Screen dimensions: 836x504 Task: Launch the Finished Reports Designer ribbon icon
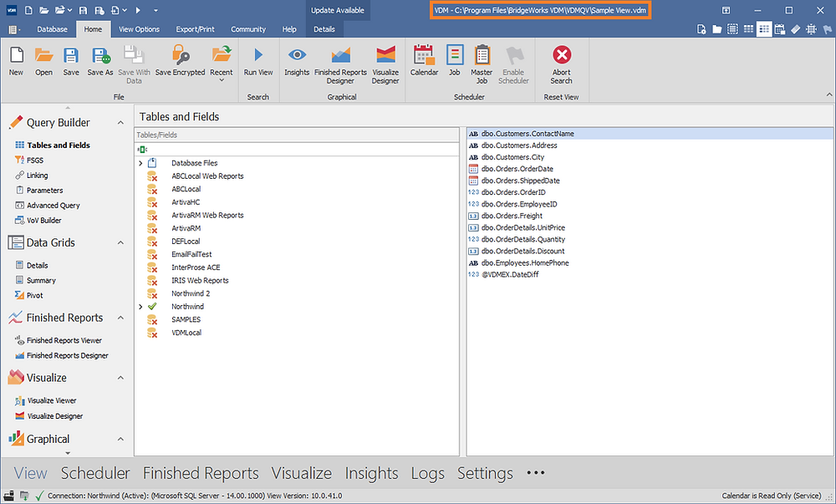341,65
